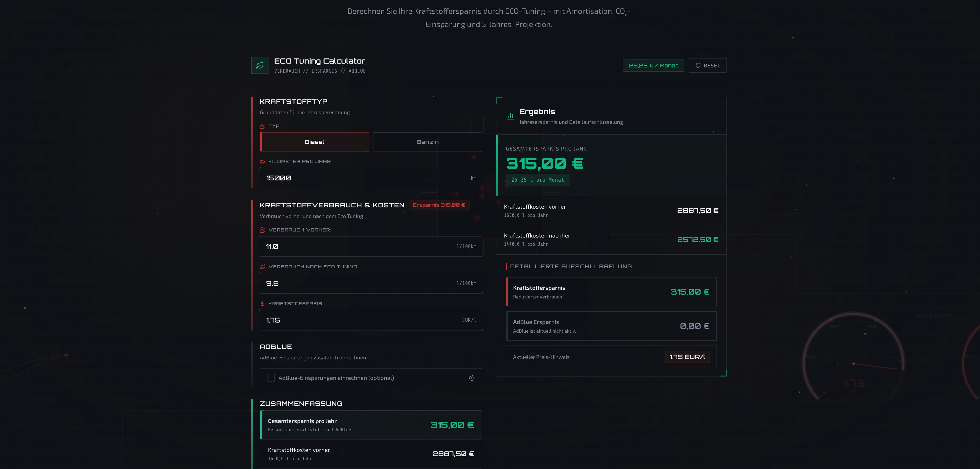
Task: Click the Kraftstoffersparnis detail card
Action: [x=611, y=292]
